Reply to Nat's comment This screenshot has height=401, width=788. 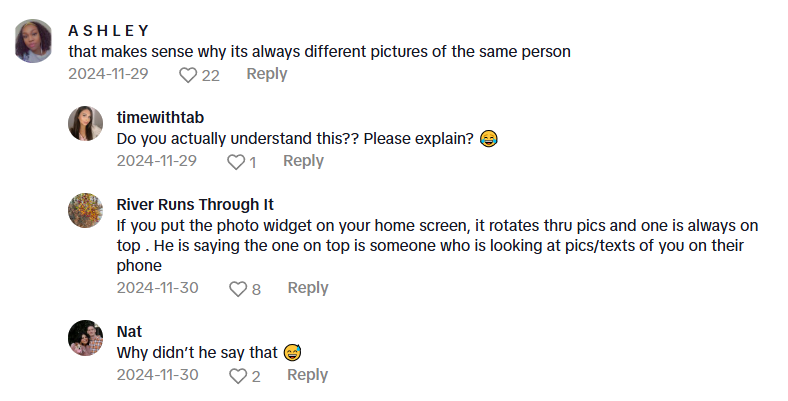308,375
